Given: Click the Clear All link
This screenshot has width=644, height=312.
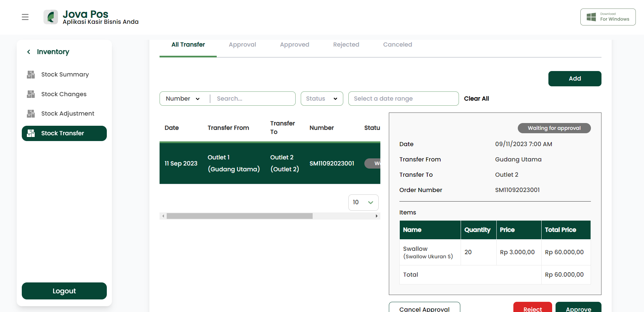Looking at the screenshot, I should (x=477, y=99).
